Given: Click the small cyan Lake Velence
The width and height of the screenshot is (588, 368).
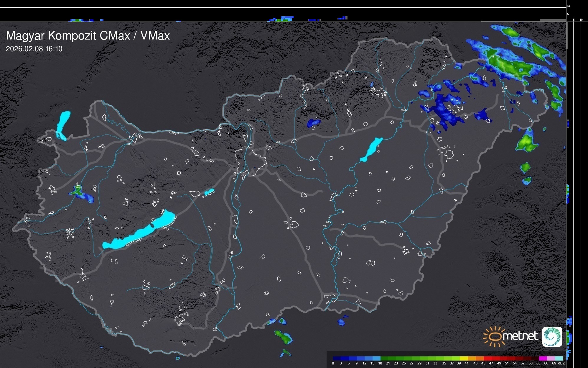Looking at the screenshot, I should point(209,192).
